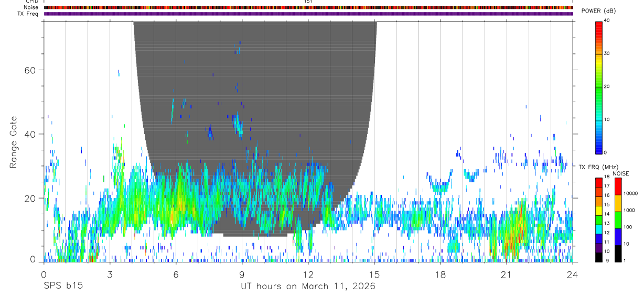Screen dimensions: 644x297
Task: Click the POWER (dB) colorbar title
Action: (x=598, y=11)
